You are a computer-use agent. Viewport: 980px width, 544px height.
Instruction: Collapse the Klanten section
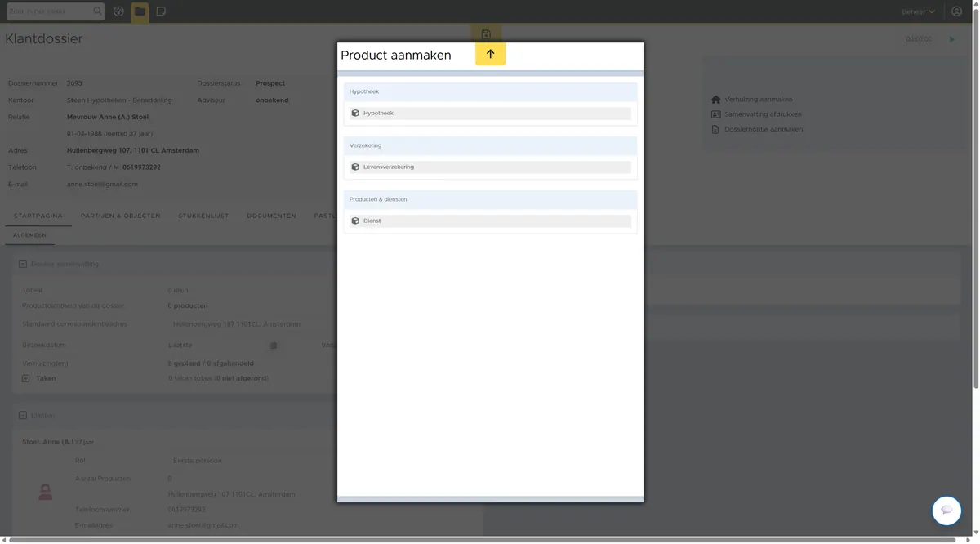coord(23,416)
